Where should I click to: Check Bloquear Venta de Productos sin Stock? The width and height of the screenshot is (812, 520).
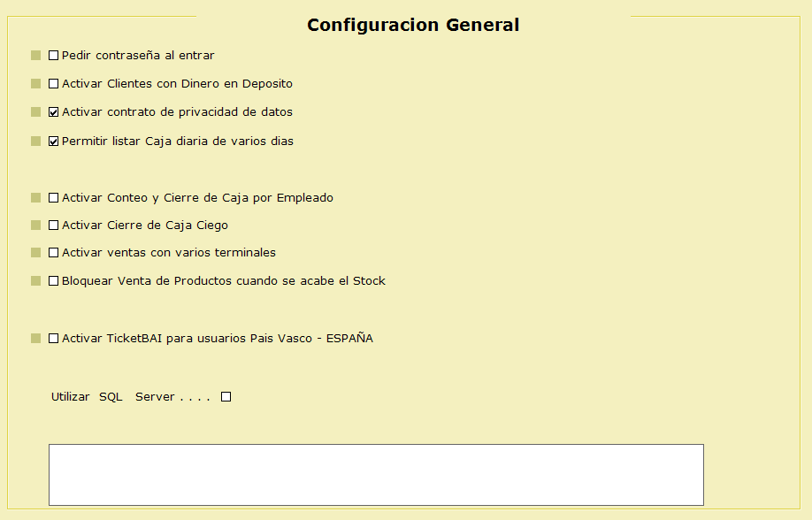tap(54, 281)
